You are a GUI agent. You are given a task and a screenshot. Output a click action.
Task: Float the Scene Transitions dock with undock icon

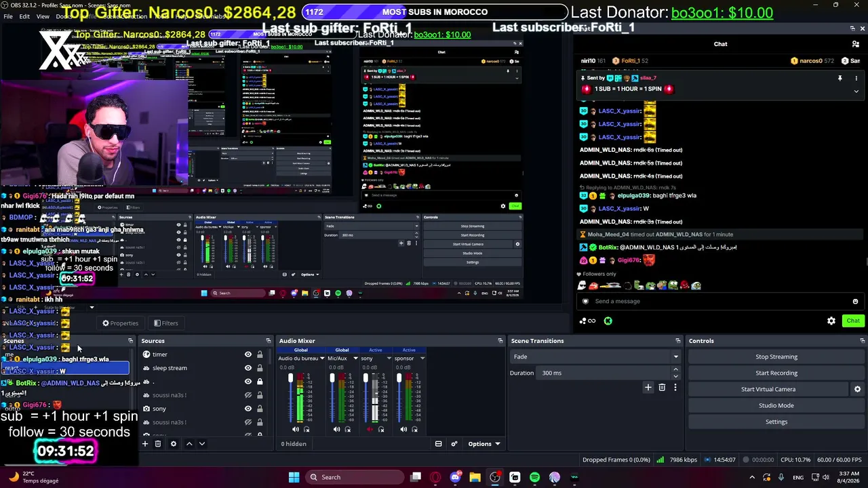coord(677,341)
